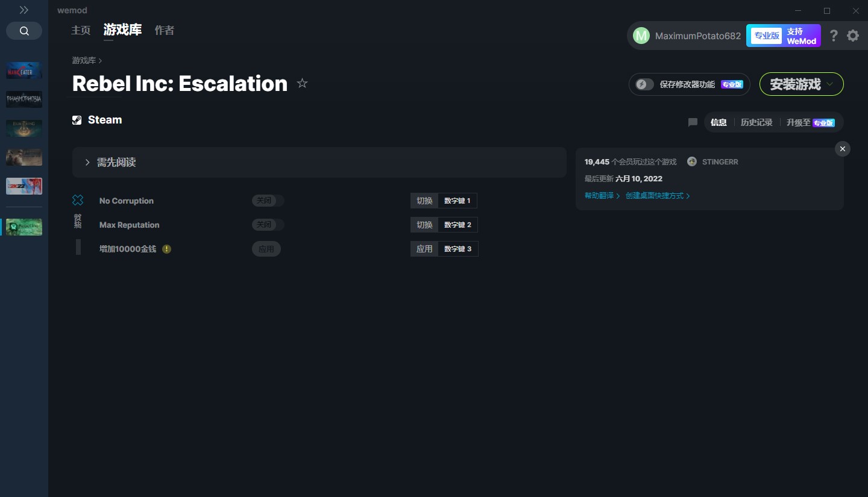Toggle No Corruption 关闭 switch
The height and width of the screenshot is (497, 868).
268,201
